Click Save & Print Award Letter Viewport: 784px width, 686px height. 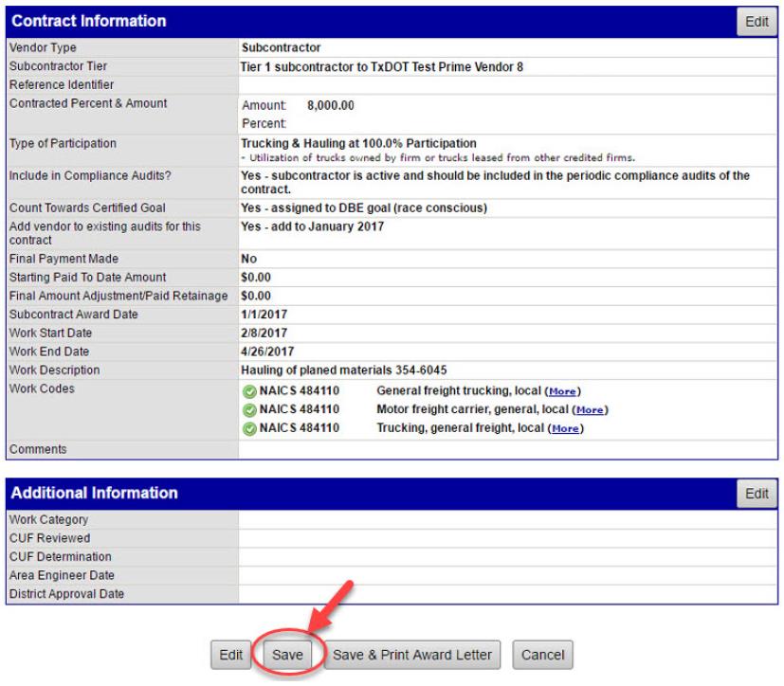tap(412, 655)
